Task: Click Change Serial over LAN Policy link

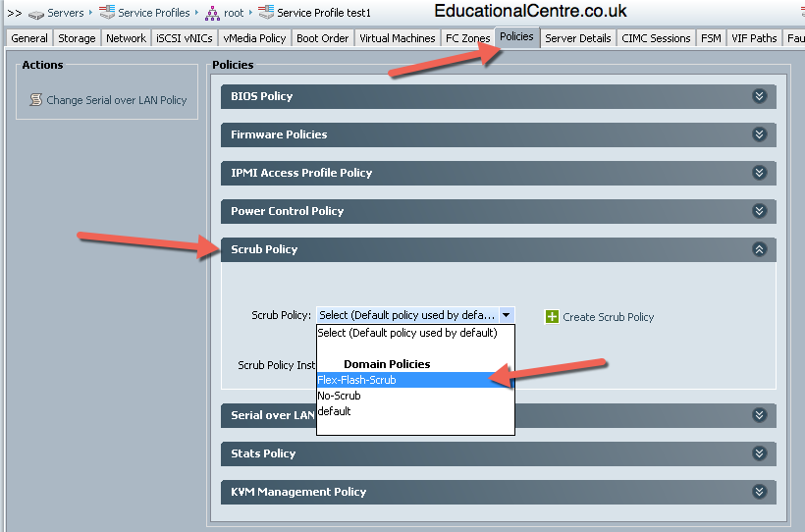Action: (117, 100)
